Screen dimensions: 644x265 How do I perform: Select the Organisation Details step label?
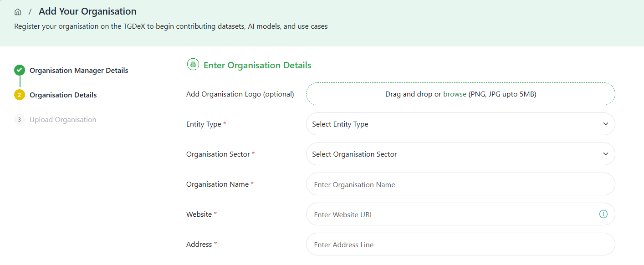(x=63, y=95)
